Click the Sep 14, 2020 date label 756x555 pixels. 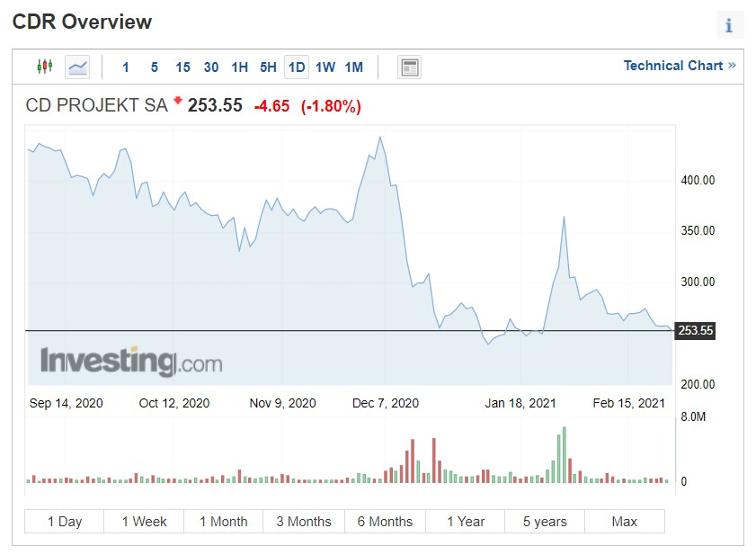(x=66, y=403)
